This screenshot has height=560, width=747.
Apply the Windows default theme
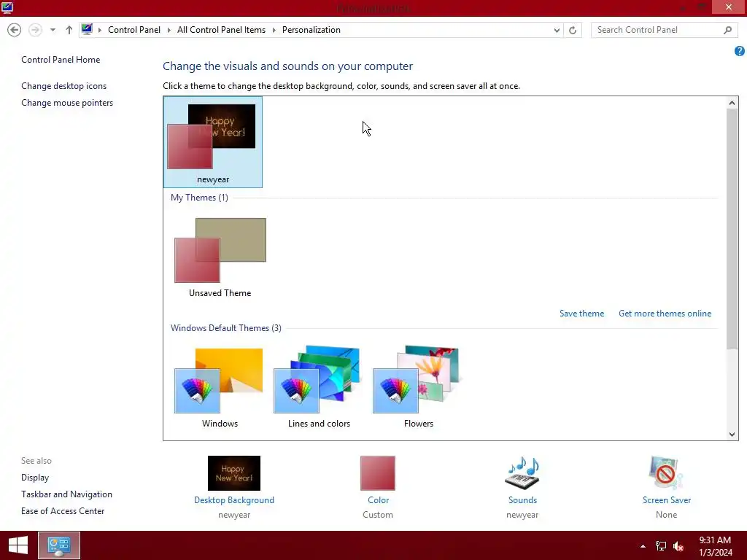220,388
